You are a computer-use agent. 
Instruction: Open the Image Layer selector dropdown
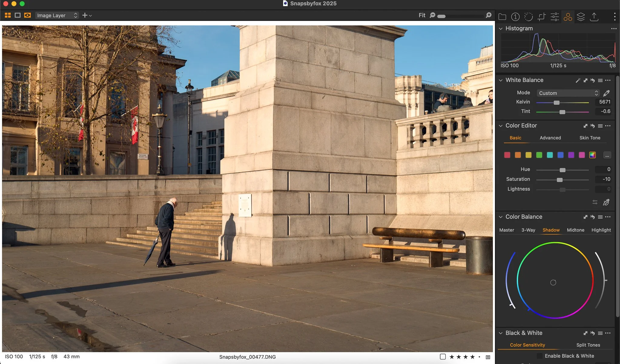click(57, 15)
